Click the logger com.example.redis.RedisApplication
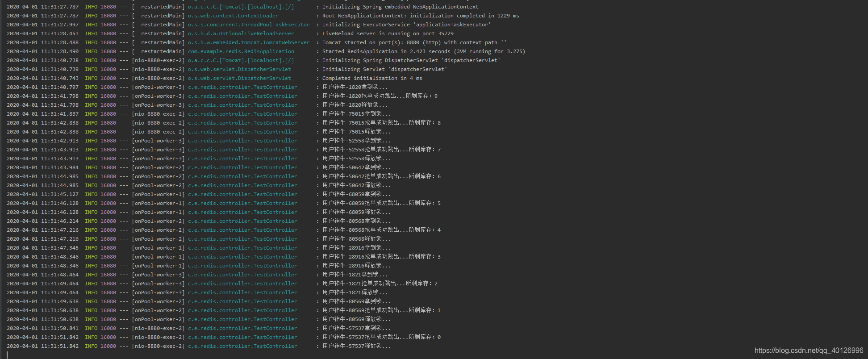Image resolution: width=868 pixels, height=359 pixels. [x=241, y=51]
